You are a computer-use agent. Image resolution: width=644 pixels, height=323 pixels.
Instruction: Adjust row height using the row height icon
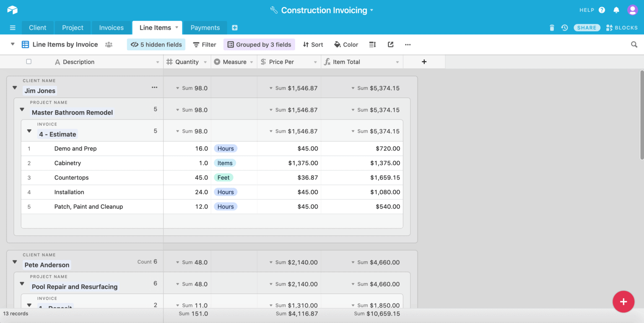[x=372, y=44]
